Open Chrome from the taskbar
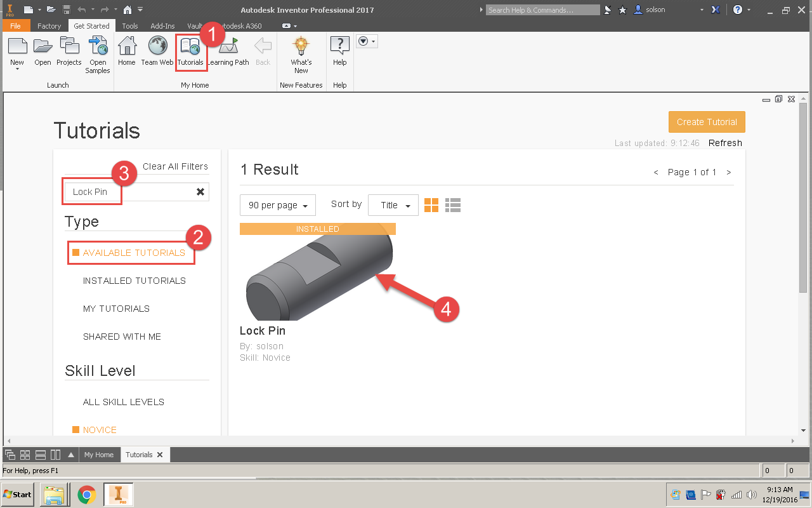Screen dimensions: 812x508 (87, 494)
